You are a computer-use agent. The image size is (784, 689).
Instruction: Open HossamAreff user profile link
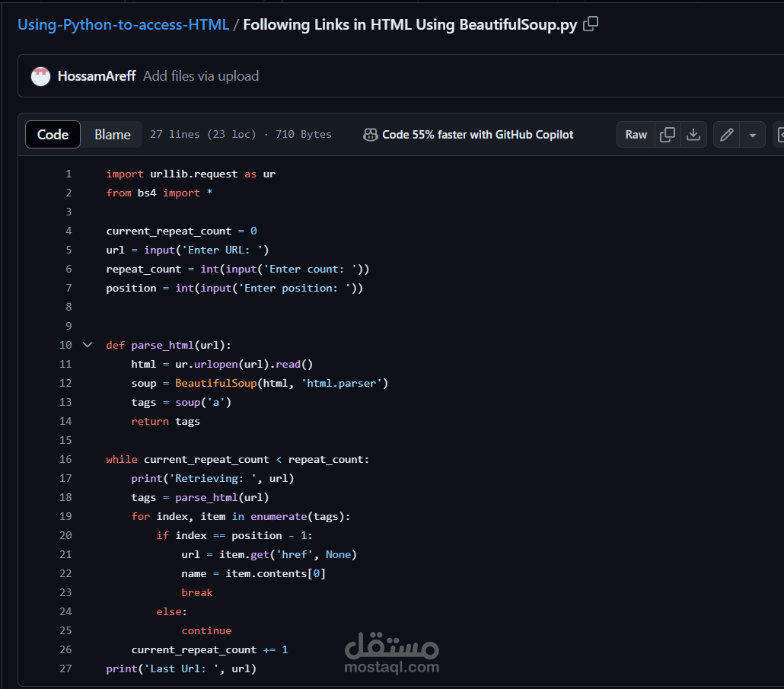pyautogui.click(x=97, y=76)
